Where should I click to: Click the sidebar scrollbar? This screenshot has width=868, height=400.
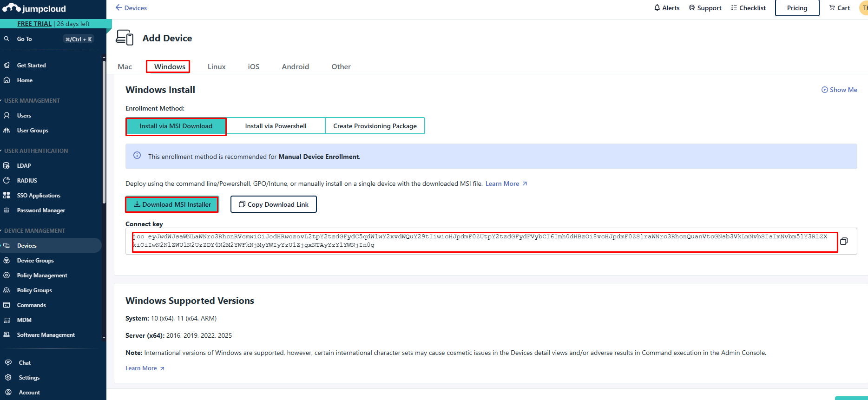pos(104,132)
